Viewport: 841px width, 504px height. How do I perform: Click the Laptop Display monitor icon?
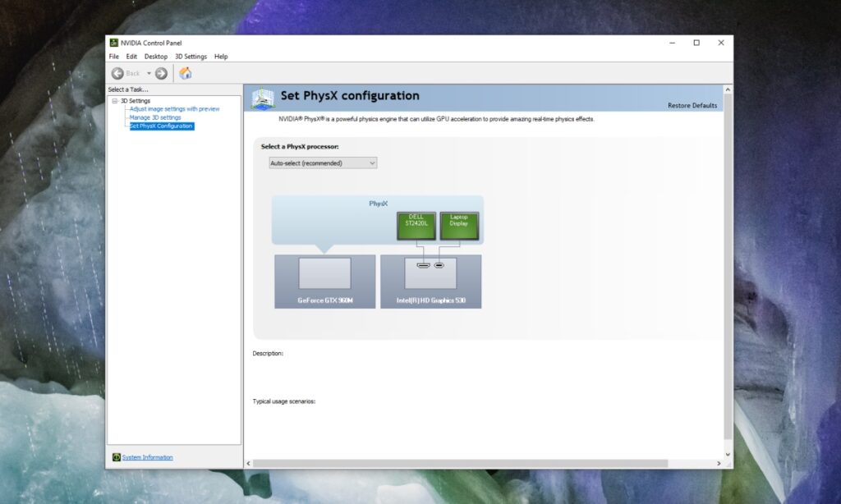458,223
